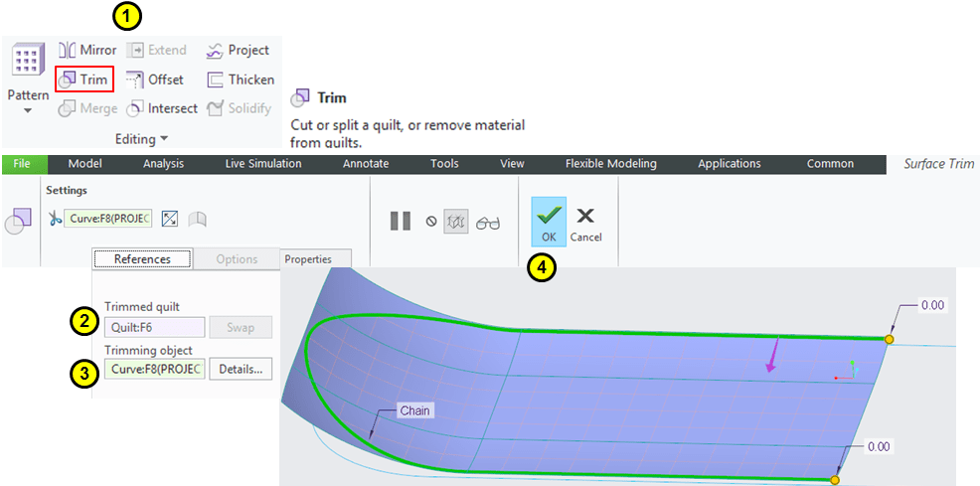Open the Thicken tool

pyautogui.click(x=240, y=80)
